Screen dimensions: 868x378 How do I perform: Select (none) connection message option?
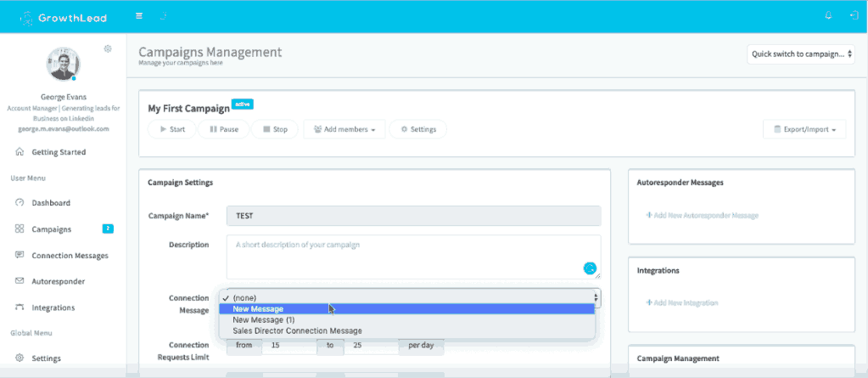(x=407, y=297)
